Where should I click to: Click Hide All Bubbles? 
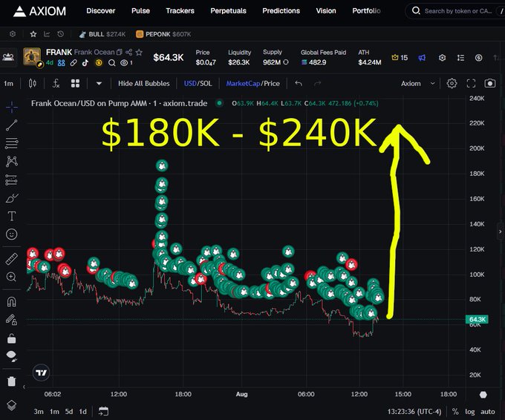pos(143,84)
